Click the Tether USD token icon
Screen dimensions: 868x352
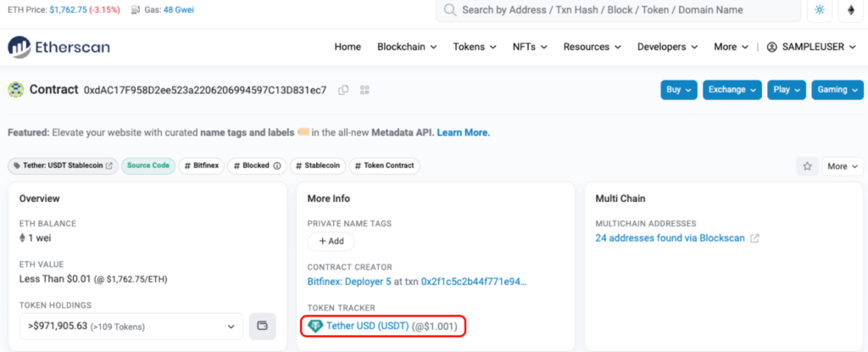click(x=315, y=326)
